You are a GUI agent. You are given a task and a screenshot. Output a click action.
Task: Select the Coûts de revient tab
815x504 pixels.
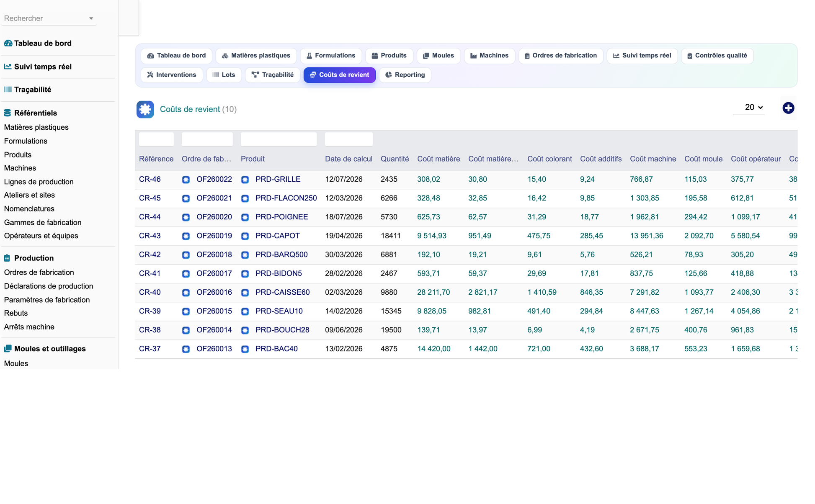(340, 75)
